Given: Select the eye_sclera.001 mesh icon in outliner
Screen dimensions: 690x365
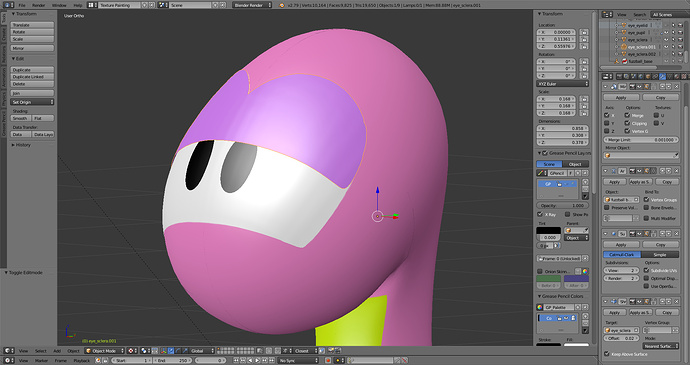Looking at the screenshot, I should (x=623, y=47).
